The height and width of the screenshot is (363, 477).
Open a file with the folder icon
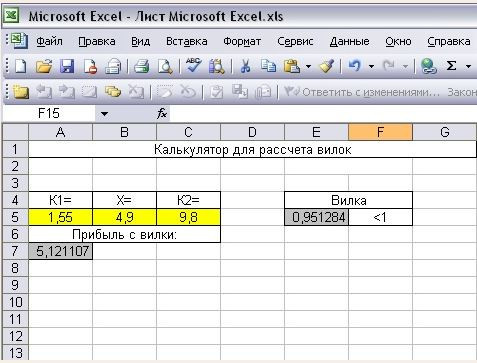(44, 66)
